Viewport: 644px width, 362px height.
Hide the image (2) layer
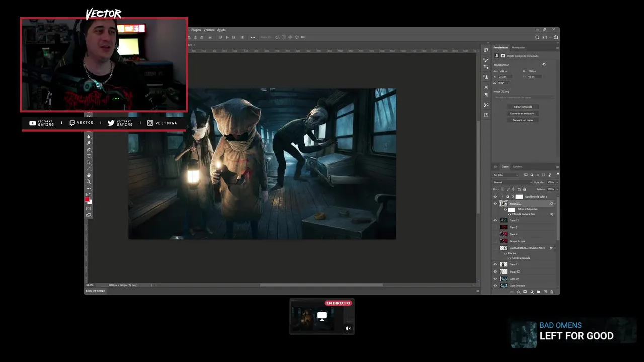pos(495,271)
